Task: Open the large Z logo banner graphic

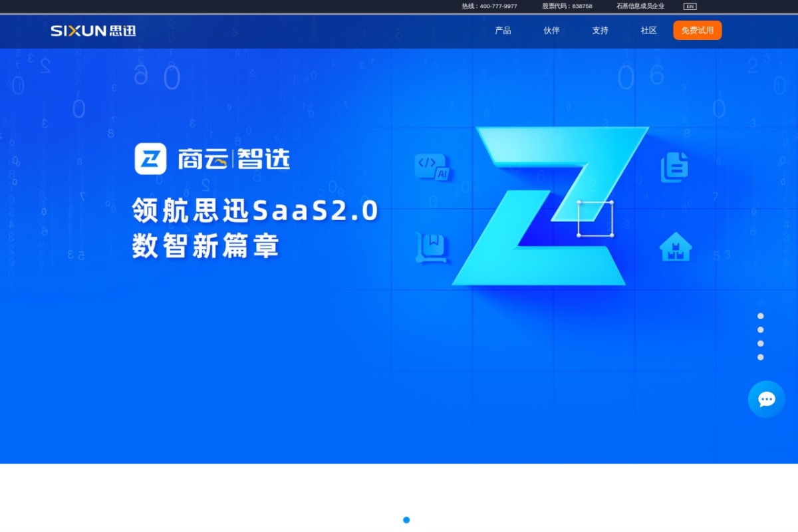Action: [x=550, y=205]
